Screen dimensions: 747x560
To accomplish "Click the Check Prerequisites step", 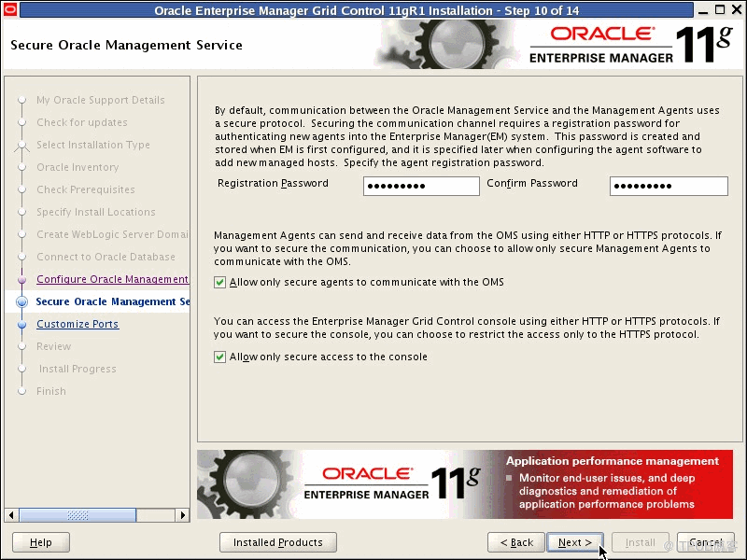I will pyautogui.click(x=86, y=189).
